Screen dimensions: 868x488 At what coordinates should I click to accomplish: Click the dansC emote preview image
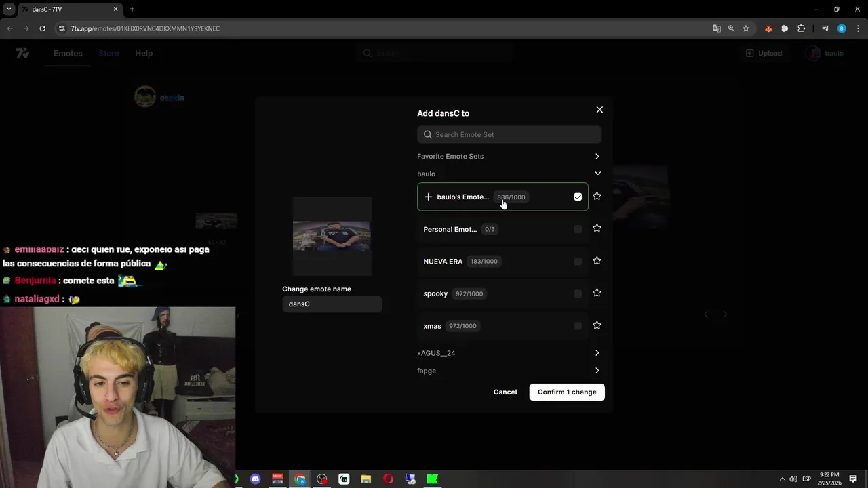pyautogui.click(x=332, y=236)
